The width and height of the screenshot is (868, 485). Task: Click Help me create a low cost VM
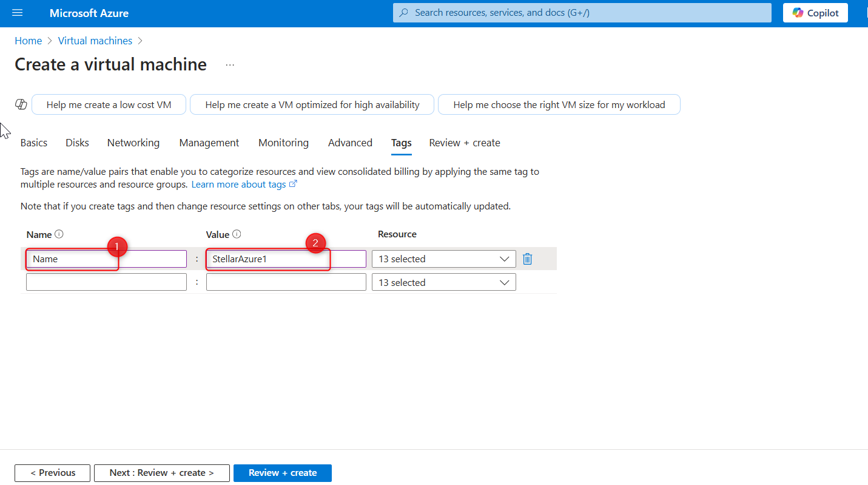coord(109,104)
